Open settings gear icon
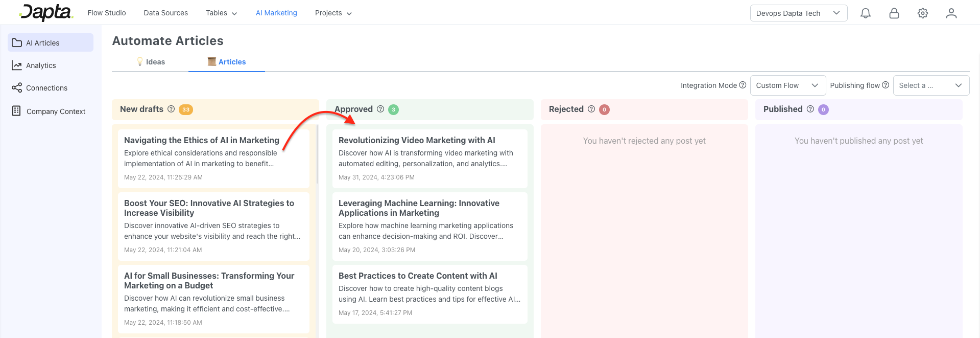The height and width of the screenshot is (338, 980). (x=922, y=13)
